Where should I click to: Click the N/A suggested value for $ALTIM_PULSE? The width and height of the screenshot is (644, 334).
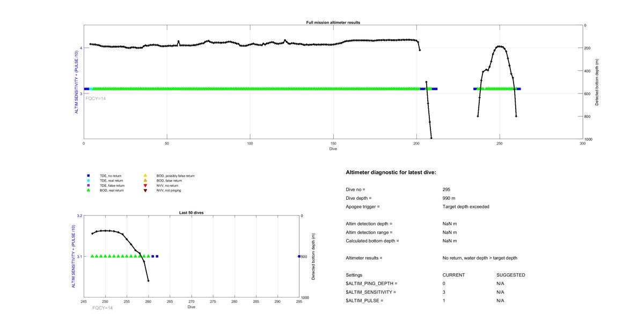[500, 301]
